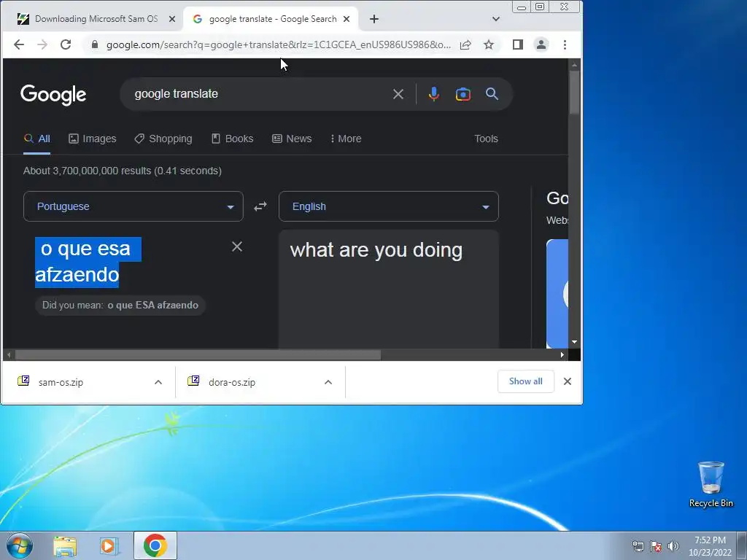Switch to Images results
The height and width of the screenshot is (560, 747).
point(93,139)
